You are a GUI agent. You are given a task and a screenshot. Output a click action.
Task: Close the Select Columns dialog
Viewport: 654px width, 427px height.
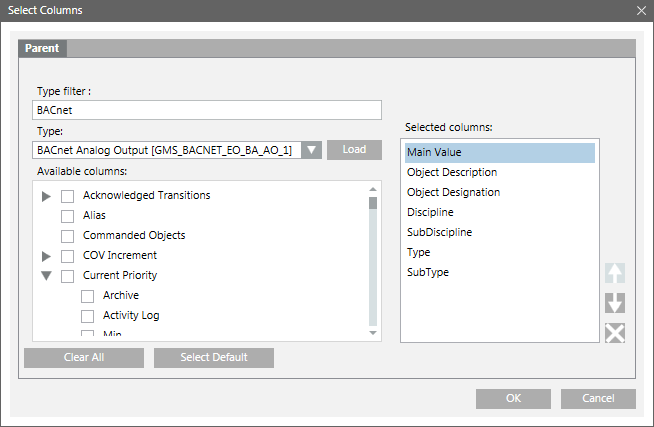[x=641, y=10]
